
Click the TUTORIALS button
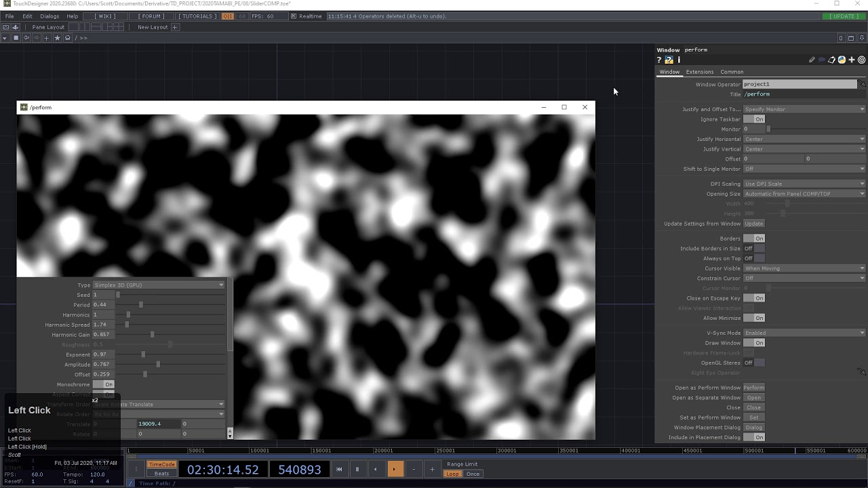pos(197,16)
